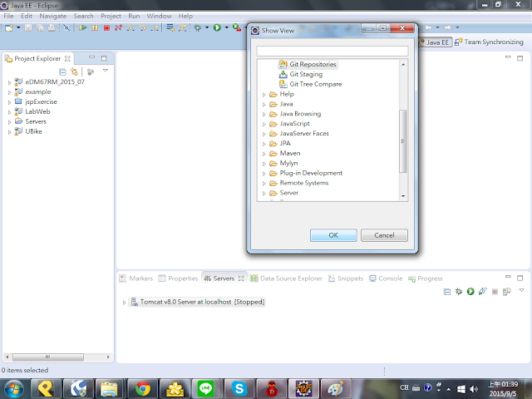Click the red Terminate icon in main toolbar

pos(106,27)
